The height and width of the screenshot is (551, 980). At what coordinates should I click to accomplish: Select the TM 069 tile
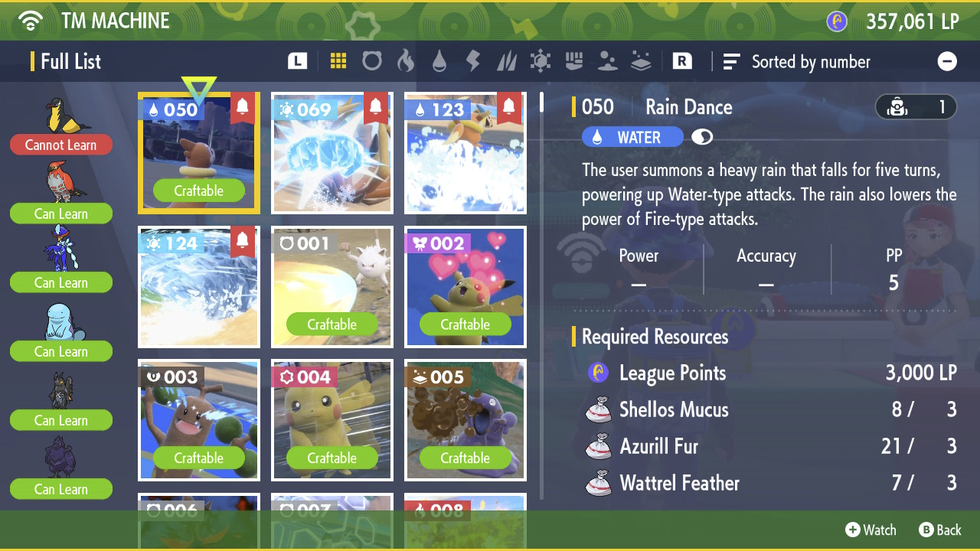click(332, 153)
